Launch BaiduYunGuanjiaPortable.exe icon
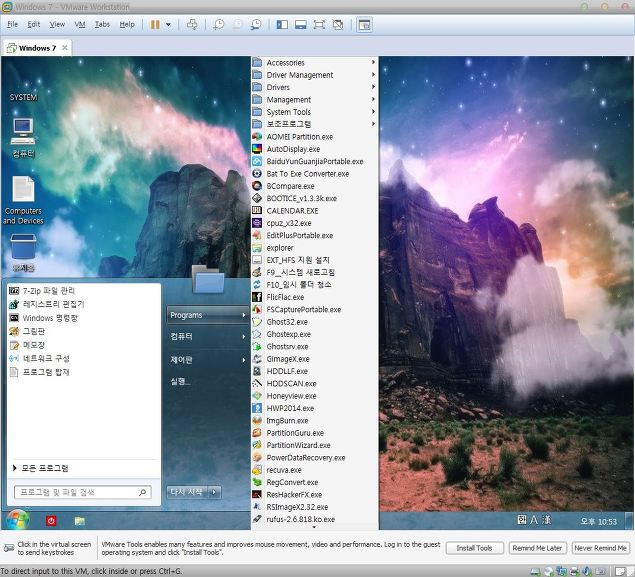Image resolution: width=635 pixels, height=577 pixels. 257,161
